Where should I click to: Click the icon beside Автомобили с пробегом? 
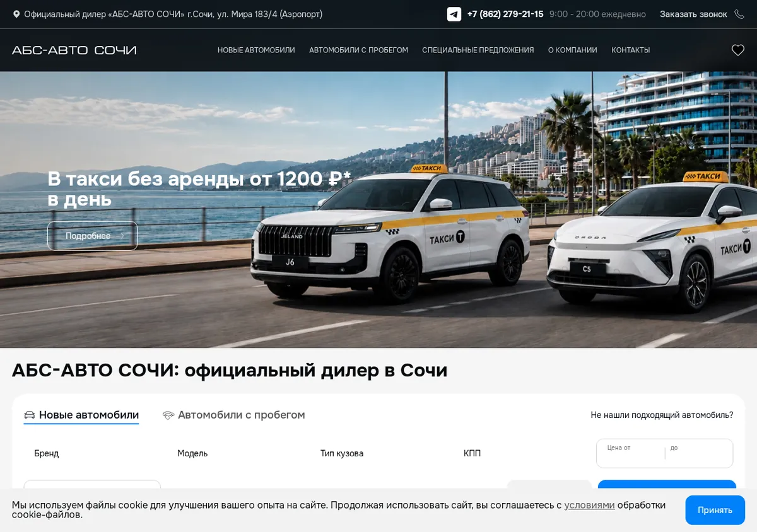pyautogui.click(x=168, y=415)
